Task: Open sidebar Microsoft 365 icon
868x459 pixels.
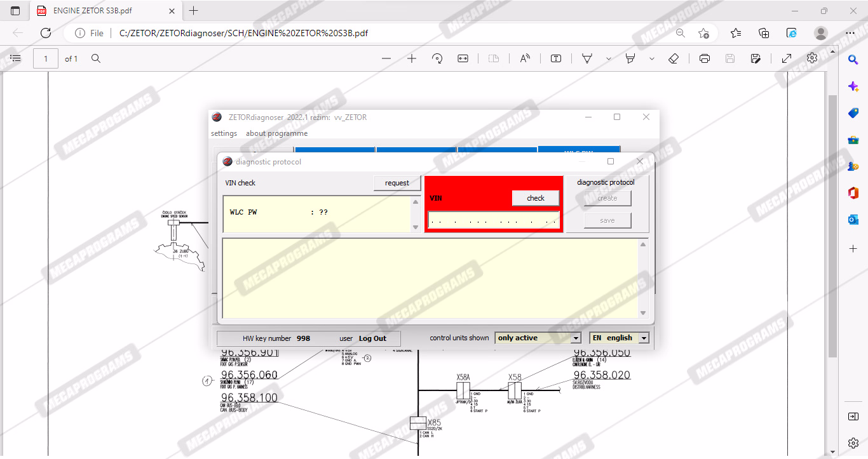Action: click(853, 193)
